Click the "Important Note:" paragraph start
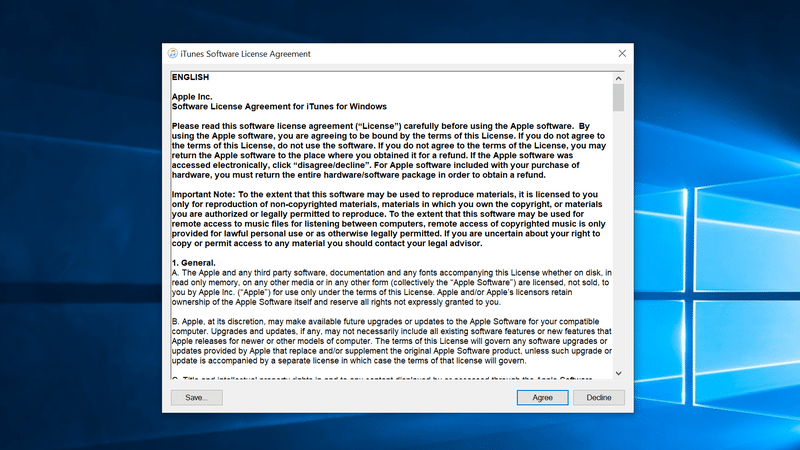 pos(204,194)
